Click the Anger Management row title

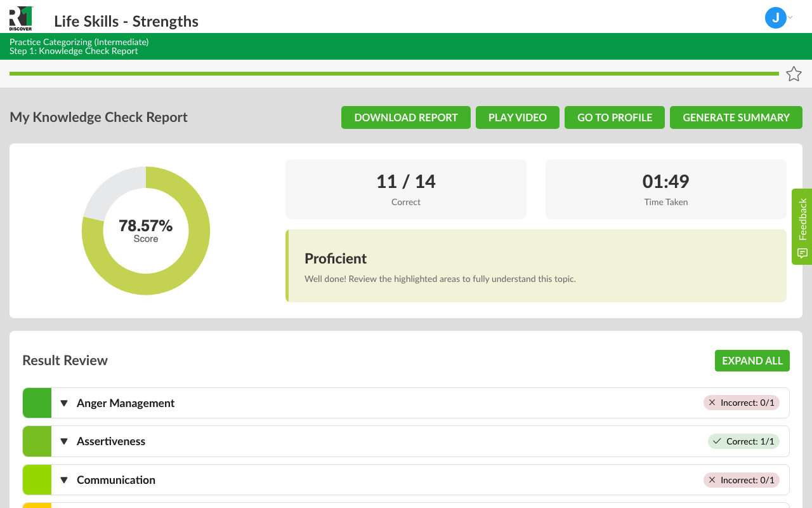point(126,403)
